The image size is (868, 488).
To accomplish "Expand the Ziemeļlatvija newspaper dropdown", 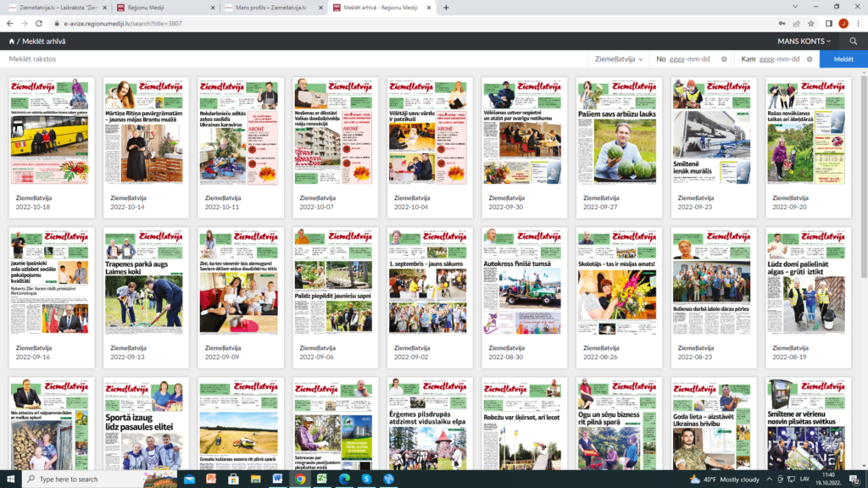I will pos(618,59).
